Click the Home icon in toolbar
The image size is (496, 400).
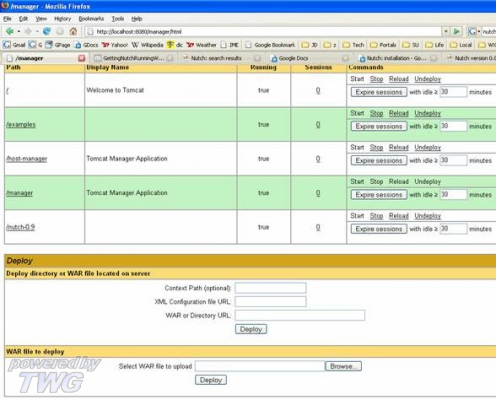73,31
